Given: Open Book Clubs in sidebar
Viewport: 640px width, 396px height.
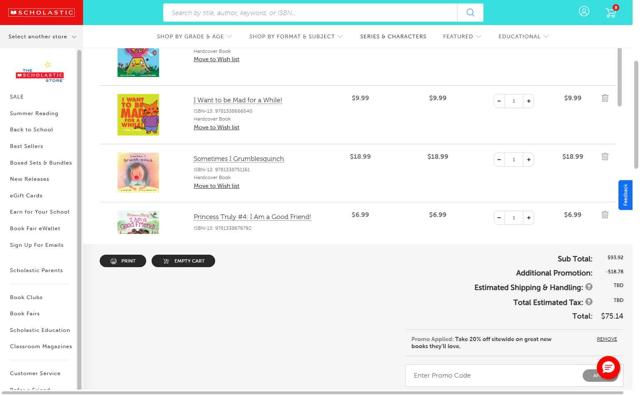Looking at the screenshot, I should point(26,297).
